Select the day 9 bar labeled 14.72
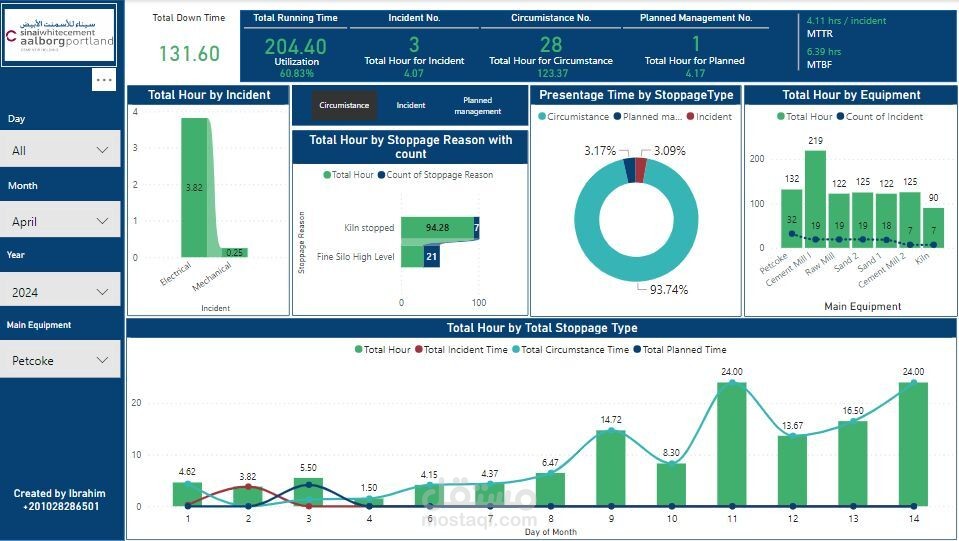The width and height of the screenshot is (959, 541). click(611, 468)
